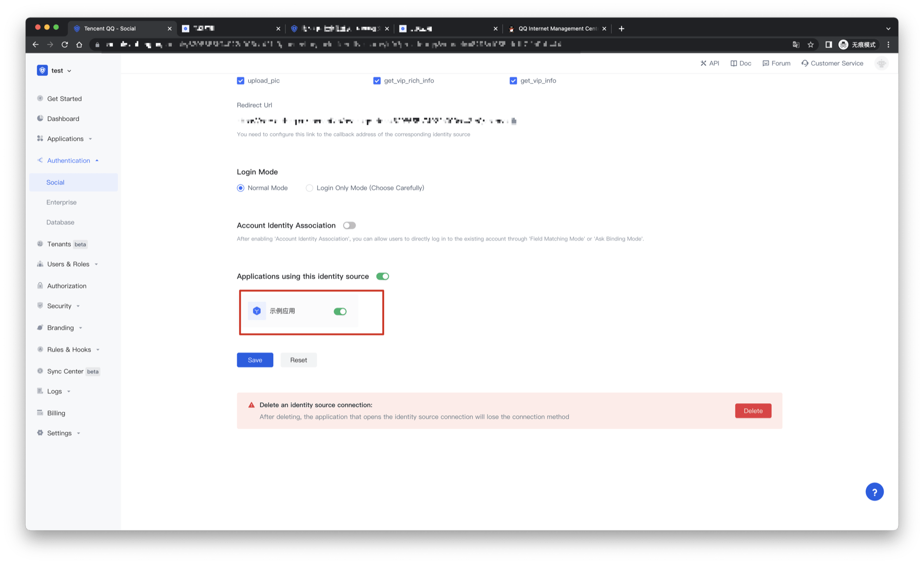Collapse the Authentication menu section

[x=68, y=160]
